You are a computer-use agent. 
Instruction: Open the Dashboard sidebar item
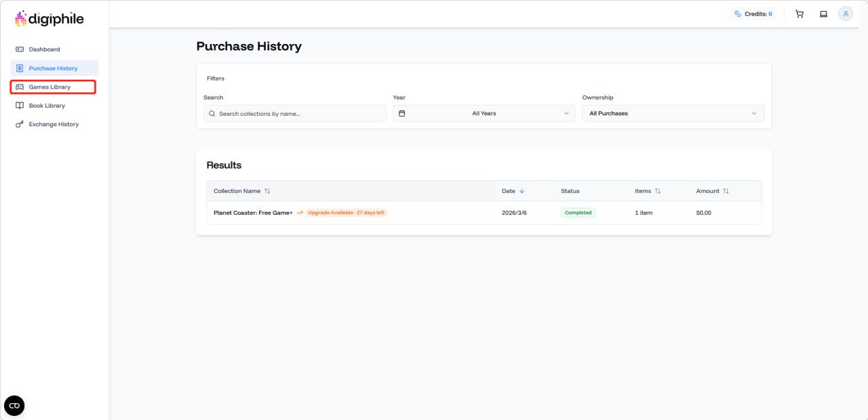tap(44, 49)
